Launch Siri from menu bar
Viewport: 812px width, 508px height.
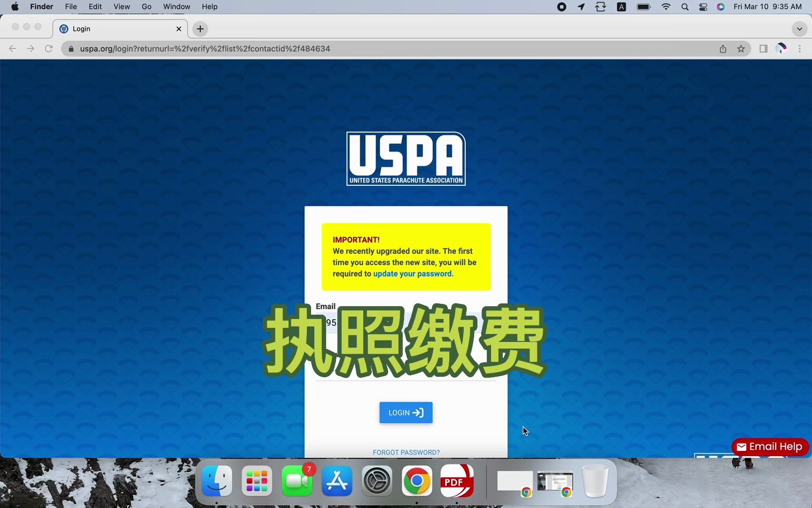pyautogui.click(x=721, y=7)
